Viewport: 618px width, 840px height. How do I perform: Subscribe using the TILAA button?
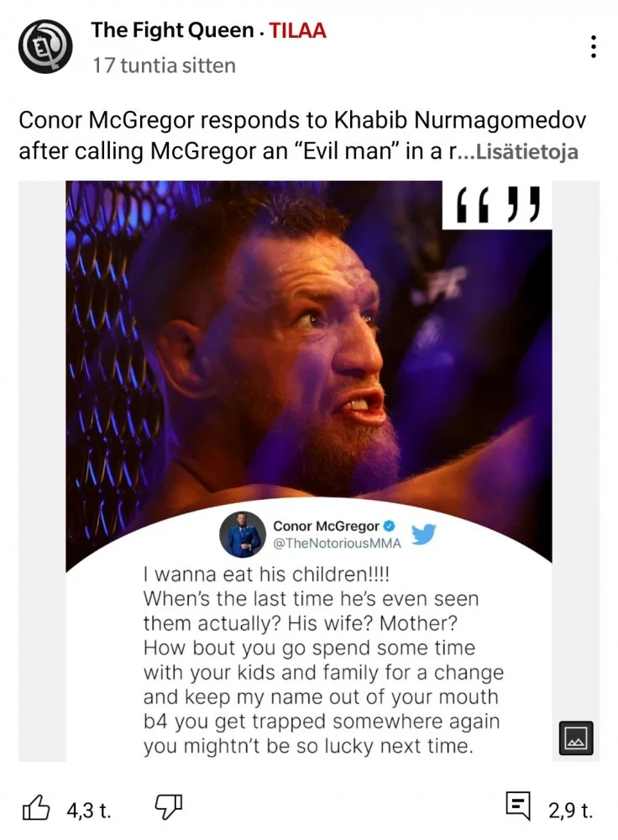(x=297, y=30)
